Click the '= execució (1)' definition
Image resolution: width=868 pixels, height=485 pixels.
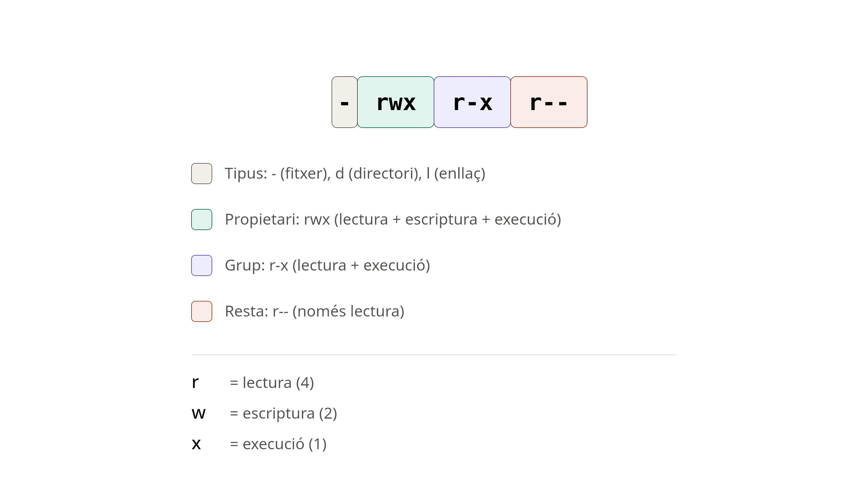(278, 444)
